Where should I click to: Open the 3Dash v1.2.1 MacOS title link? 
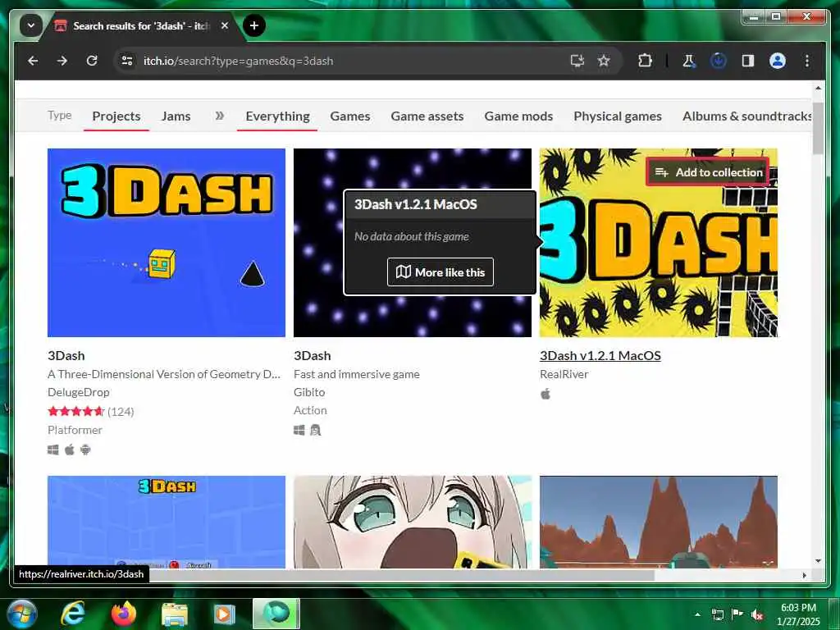[600, 356]
